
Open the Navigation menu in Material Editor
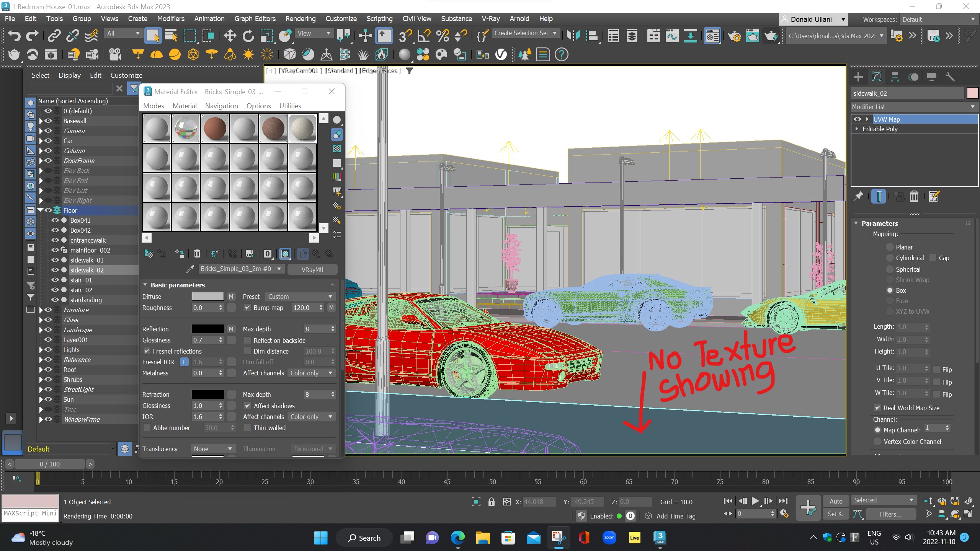pos(221,106)
